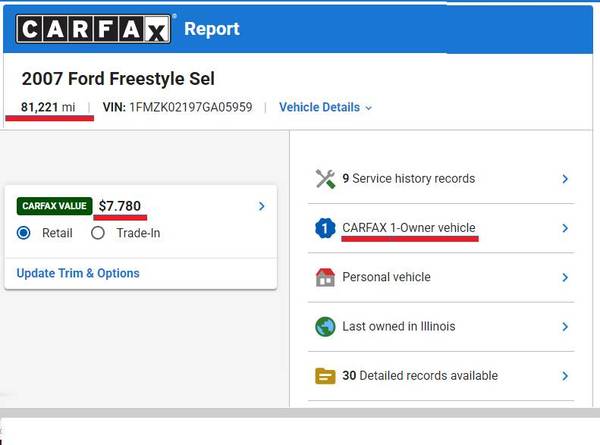Expand the CARFAX 1-Owner vehicle arrow
The width and height of the screenshot is (600, 445).
(x=565, y=229)
